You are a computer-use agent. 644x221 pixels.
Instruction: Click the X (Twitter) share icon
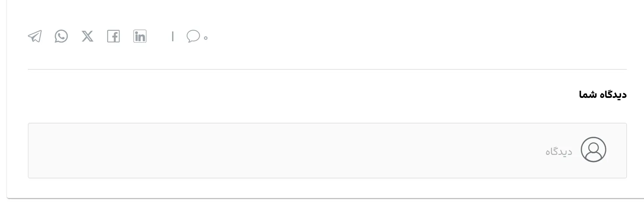point(87,36)
